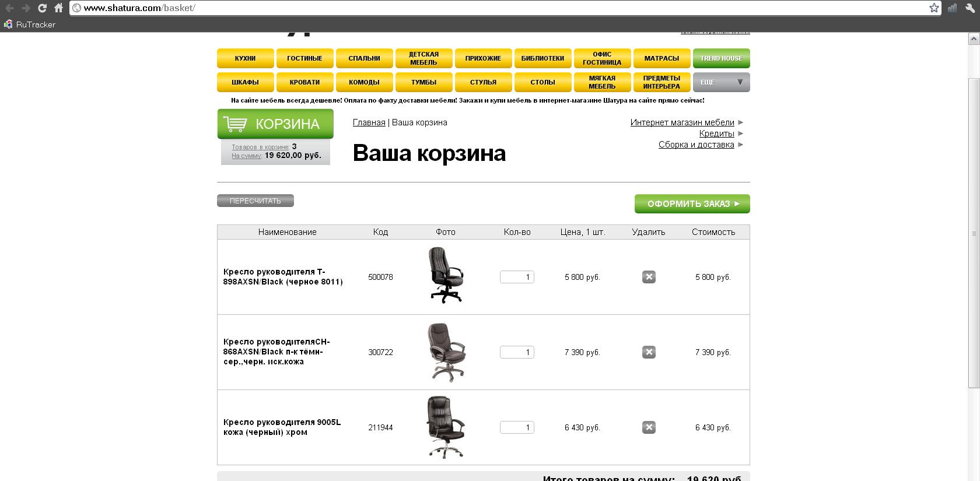Open the Матрасы category
The height and width of the screenshot is (481, 980).
pos(662,58)
